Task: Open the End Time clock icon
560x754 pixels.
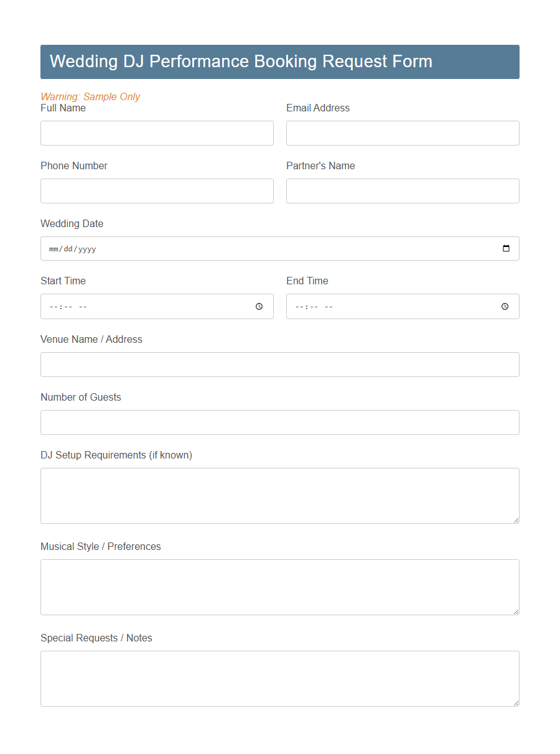Action: click(505, 306)
